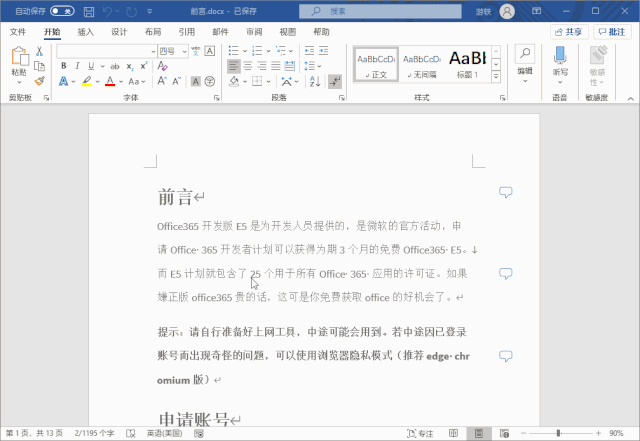Click the Copy icon in clipboard group
This screenshot has height=441, width=640.
click(x=39, y=66)
